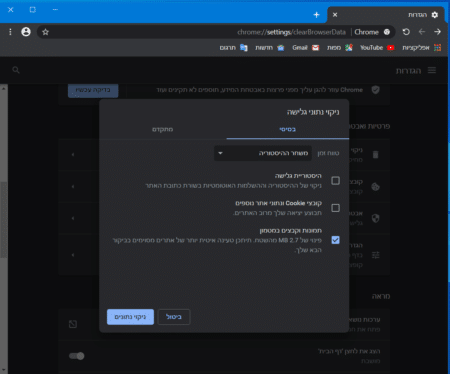
Task: Open themes external link icon
Action: 73,324
